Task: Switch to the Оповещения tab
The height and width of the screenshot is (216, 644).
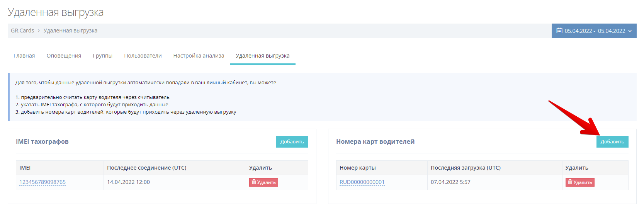Action: 64,56
